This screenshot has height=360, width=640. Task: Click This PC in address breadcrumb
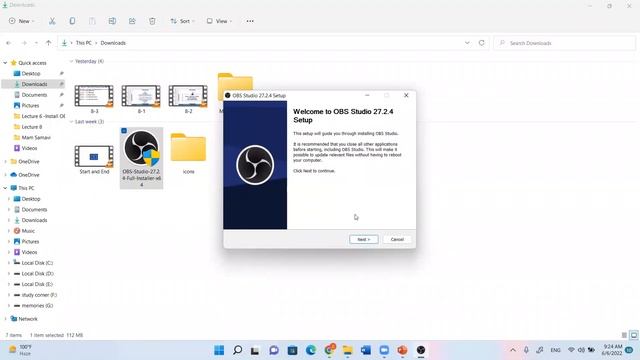(x=84, y=43)
